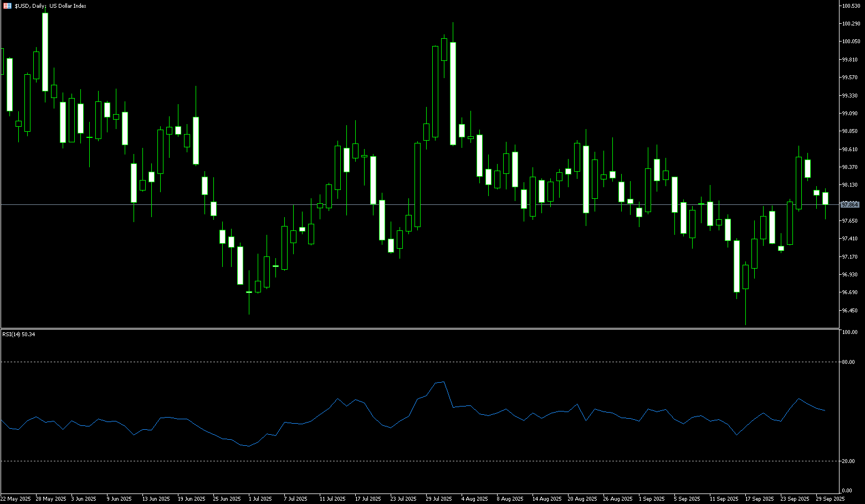Image resolution: width=865 pixels, height=504 pixels.
Task: Click the 99.090 price axis label
Action: click(x=849, y=114)
